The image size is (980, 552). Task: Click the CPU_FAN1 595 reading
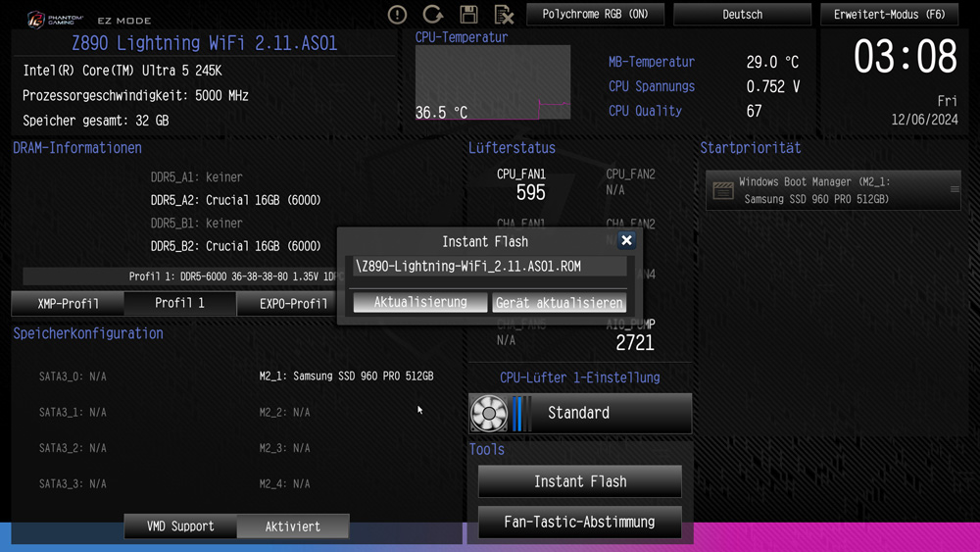tap(522, 184)
